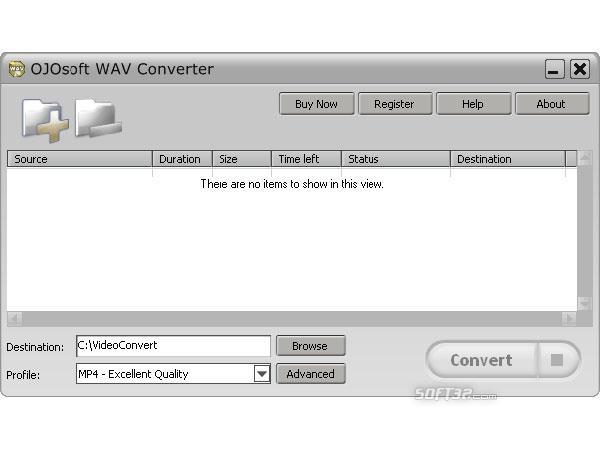Sort by the Source column header
The height and width of the screenshot is (450, 600).
80,159
